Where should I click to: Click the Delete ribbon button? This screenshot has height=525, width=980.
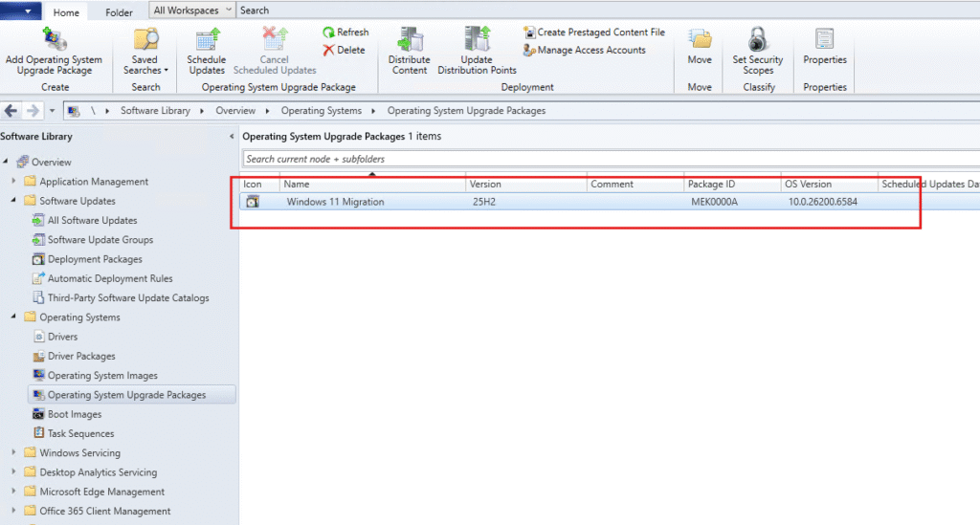(x=344, y=50)
